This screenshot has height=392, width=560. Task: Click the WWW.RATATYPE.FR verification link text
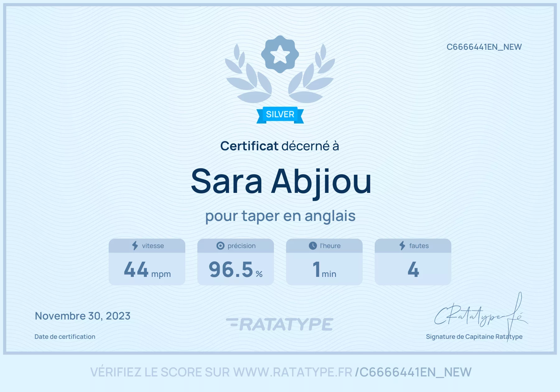click(293, 372)
